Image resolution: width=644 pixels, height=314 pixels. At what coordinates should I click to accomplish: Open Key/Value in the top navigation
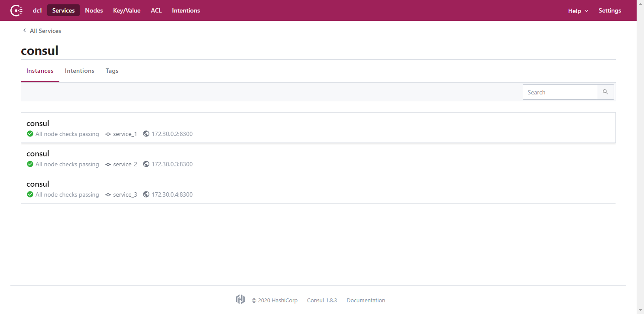pos(126,10)
